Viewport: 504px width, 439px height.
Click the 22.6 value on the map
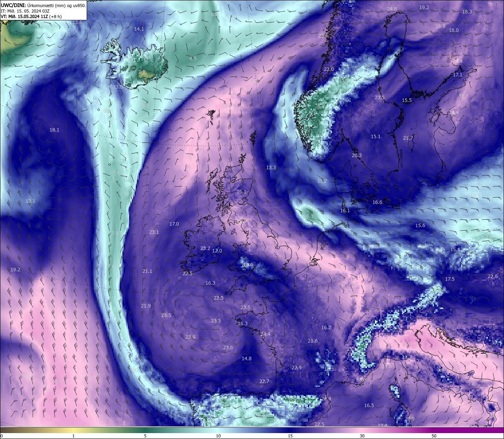coord(493,276)
